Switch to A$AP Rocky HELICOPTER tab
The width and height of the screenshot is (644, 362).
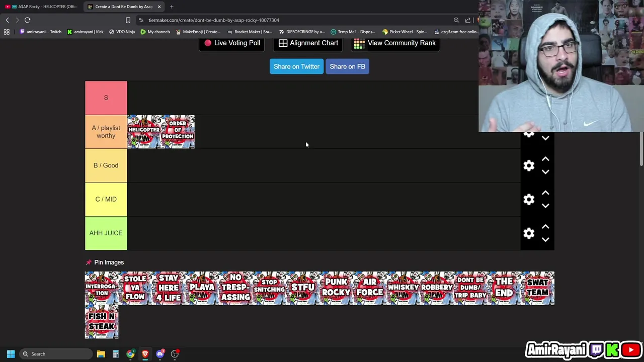(x=41, y=7)
